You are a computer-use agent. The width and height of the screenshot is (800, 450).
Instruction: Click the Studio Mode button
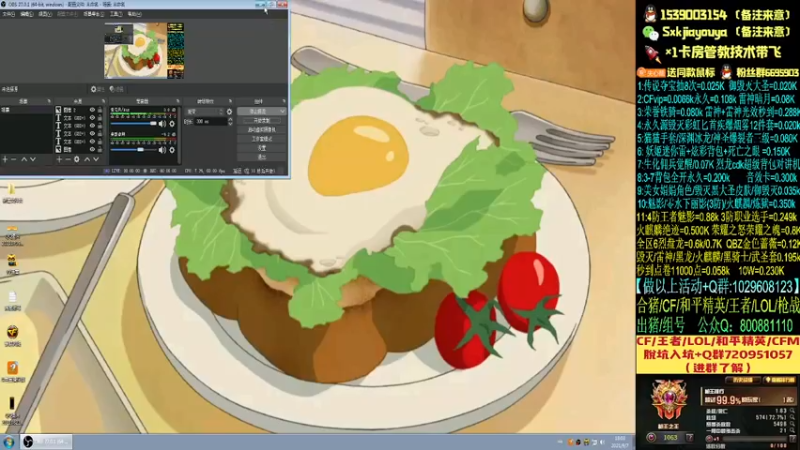pos(262,139)
